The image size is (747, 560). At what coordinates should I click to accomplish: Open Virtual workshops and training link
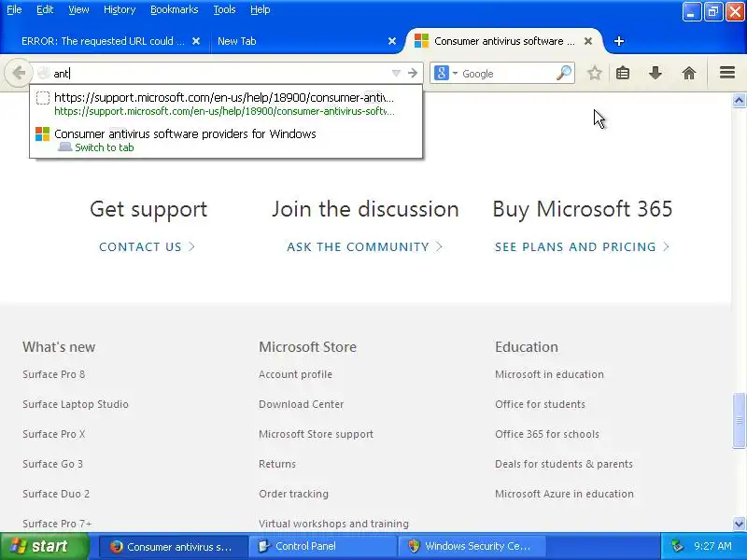pos(333,524)
